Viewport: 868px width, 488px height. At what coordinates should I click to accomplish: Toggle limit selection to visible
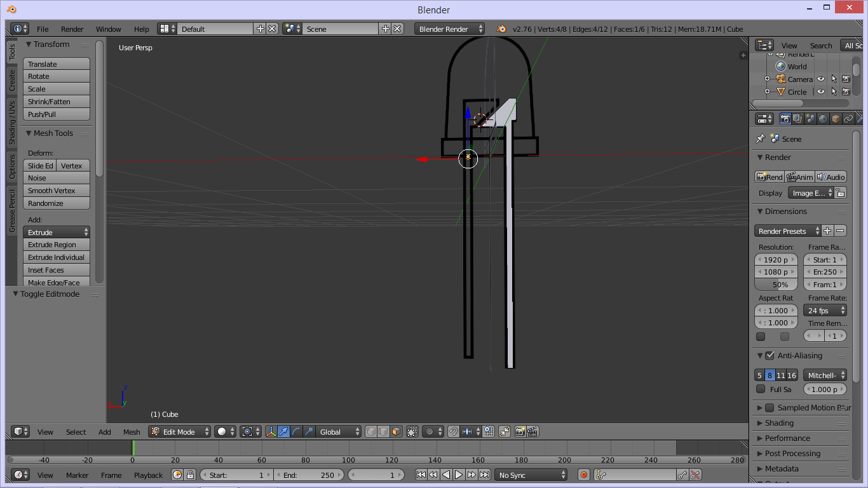pyautogui.click(x=412, y=431)
